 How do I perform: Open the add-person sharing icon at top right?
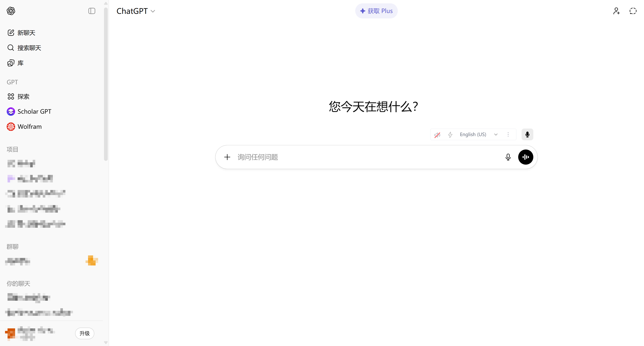[616, 11]
